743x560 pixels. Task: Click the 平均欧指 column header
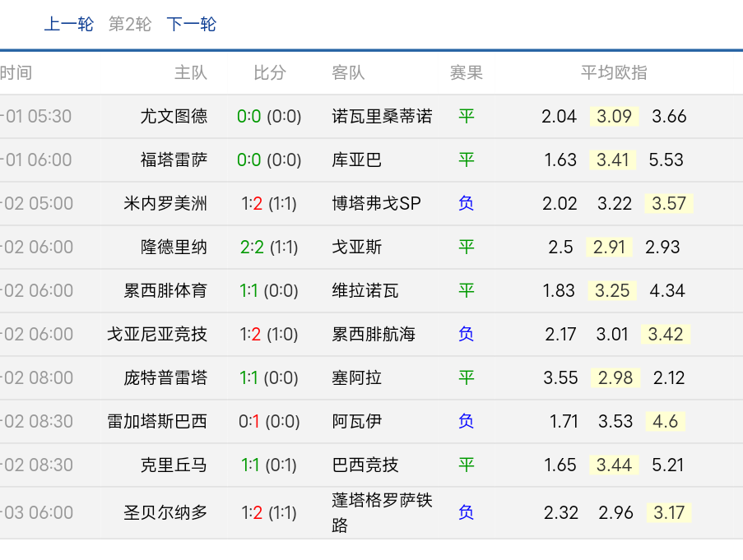tap(614, 72)
